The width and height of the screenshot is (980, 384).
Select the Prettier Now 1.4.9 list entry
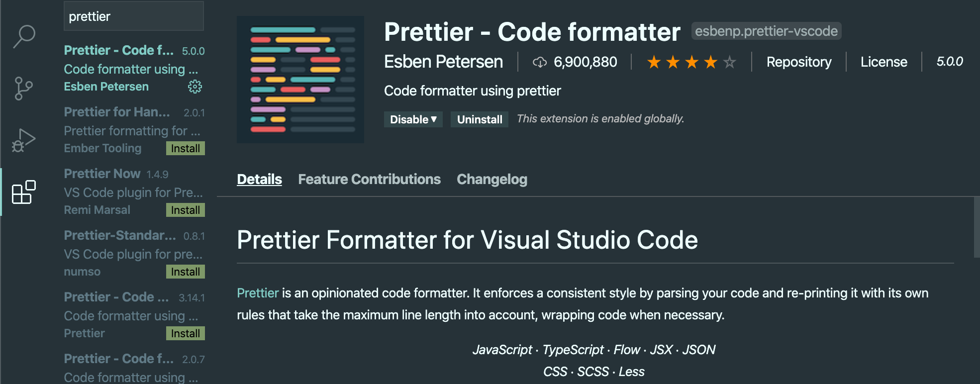coord(134,192)
